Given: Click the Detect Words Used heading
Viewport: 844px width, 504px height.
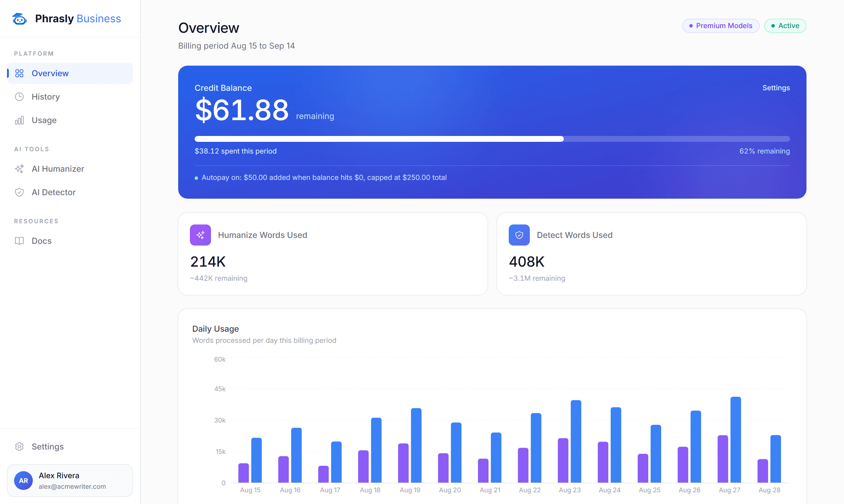Looking at the screenshot, I should [575, 235].
